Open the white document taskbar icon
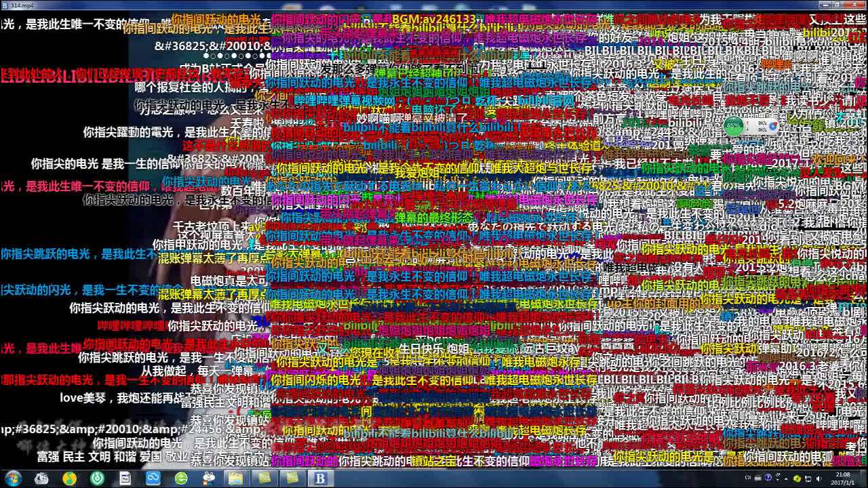This screenshot has height=488, width=868. (x=125, y=479)
